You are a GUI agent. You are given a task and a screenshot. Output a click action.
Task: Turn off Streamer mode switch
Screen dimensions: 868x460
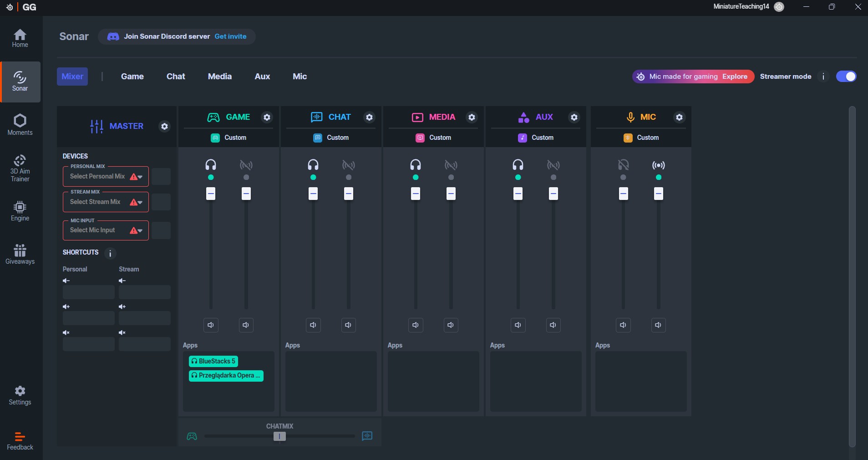[x=846, y=77]
